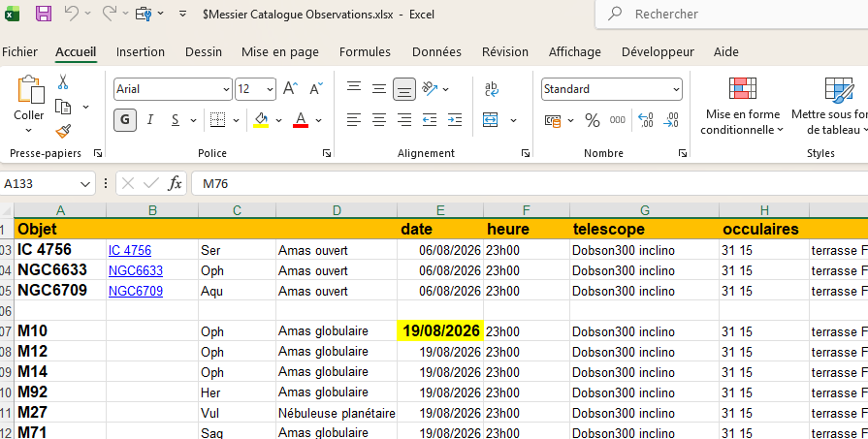Increase decimal places icon
Image resolution: width=868 pixels, height=439 pixels.
646,120
